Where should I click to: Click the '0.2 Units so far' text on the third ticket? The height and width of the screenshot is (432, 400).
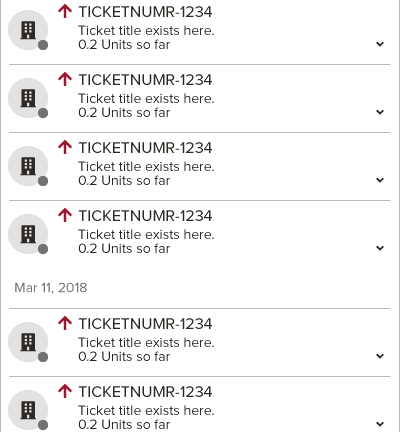click(124, 181)
